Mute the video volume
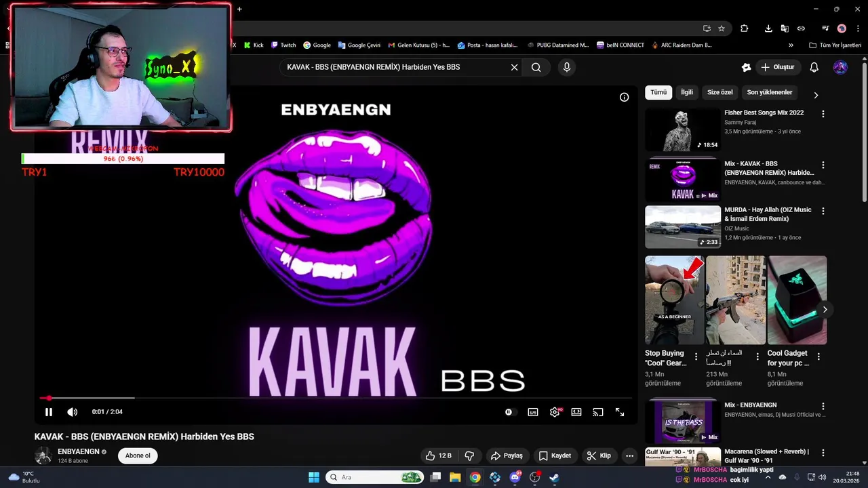868x488 pixels. coord(73,412)
